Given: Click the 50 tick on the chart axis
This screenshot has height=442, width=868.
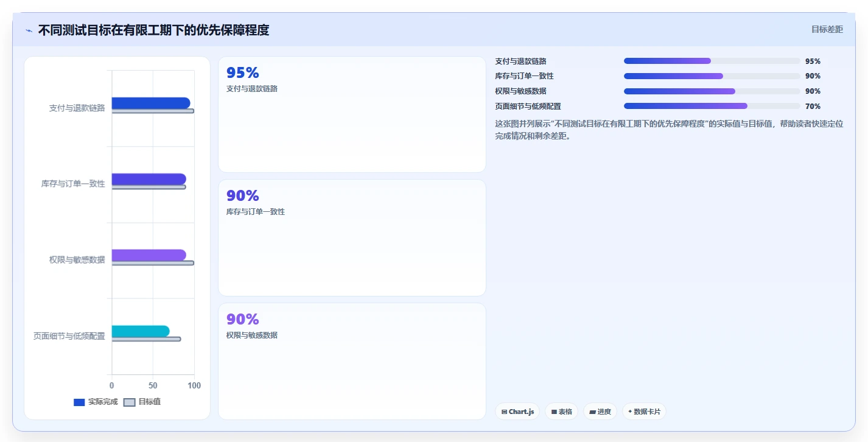Looking at the screenshot, I should tap(153, 385).
